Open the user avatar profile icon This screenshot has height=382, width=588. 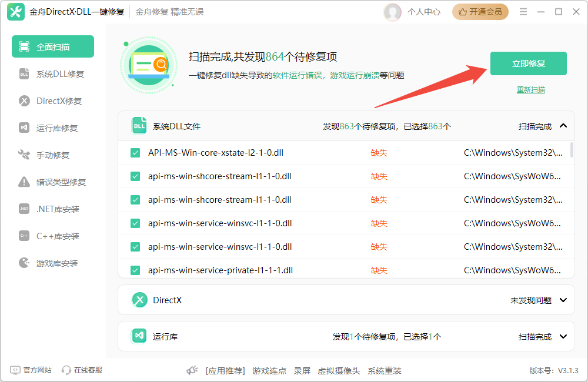tap(392, 12)
